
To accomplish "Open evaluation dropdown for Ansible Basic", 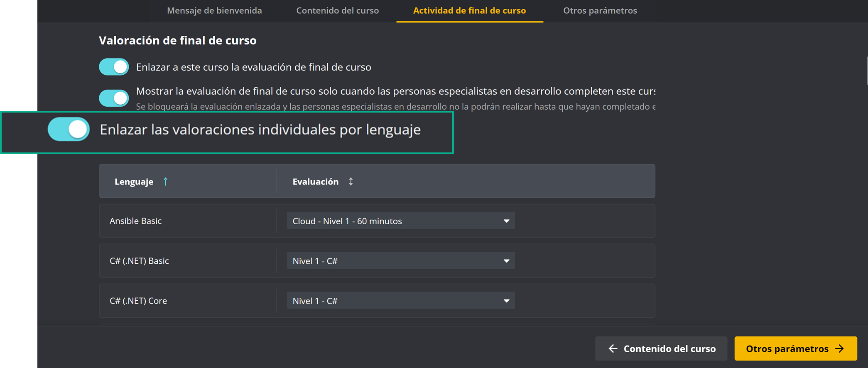I will click(401, 221).
